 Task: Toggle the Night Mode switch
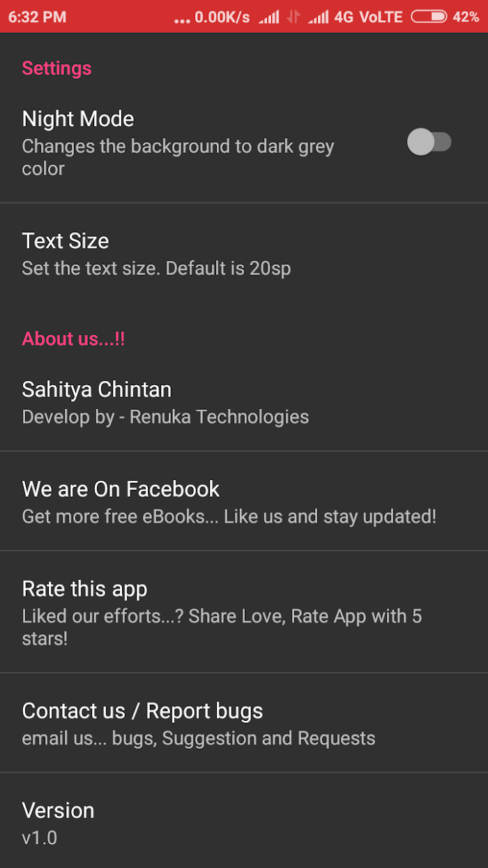[x=429, y=142]
